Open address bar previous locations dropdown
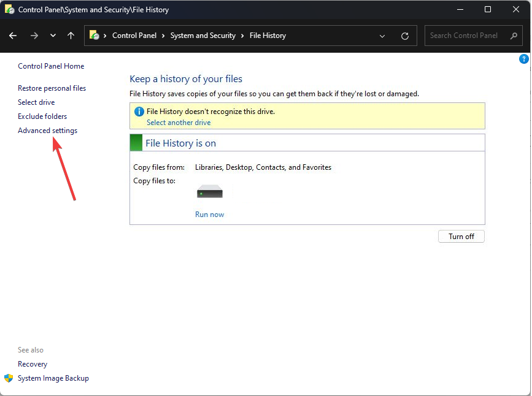Viewport: 532px width, 396px height. click(382, 36)
